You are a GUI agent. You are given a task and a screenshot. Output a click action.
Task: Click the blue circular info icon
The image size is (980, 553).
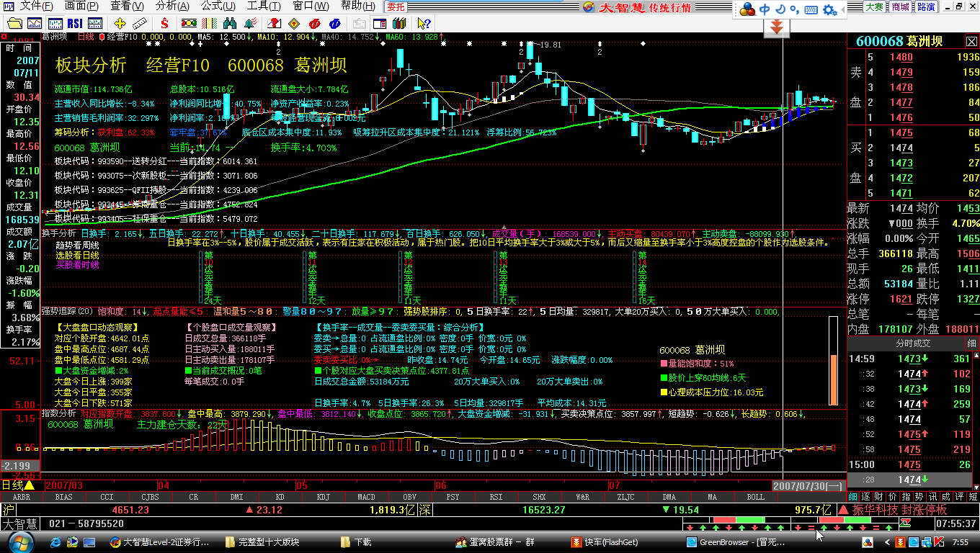pos(335,24)
